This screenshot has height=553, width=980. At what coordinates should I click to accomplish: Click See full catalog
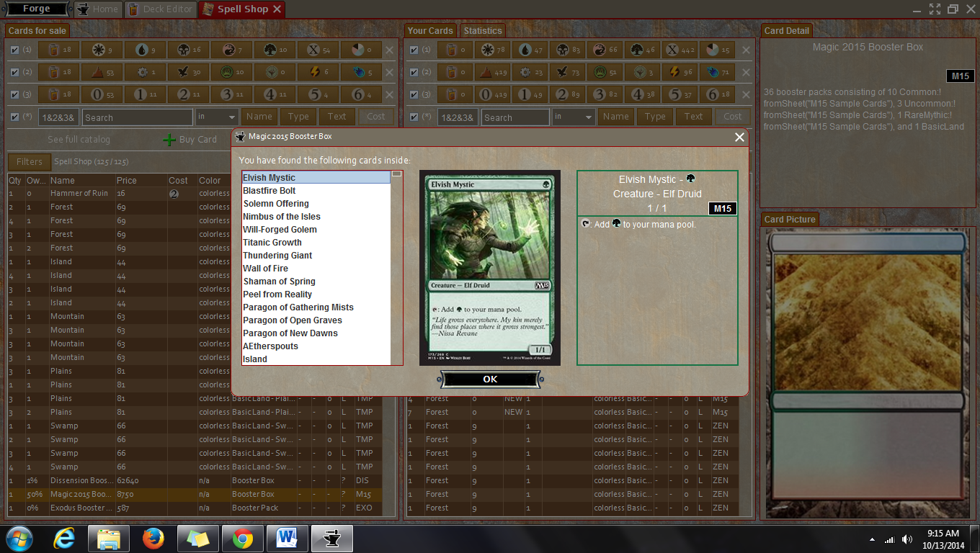coord(79,140)
